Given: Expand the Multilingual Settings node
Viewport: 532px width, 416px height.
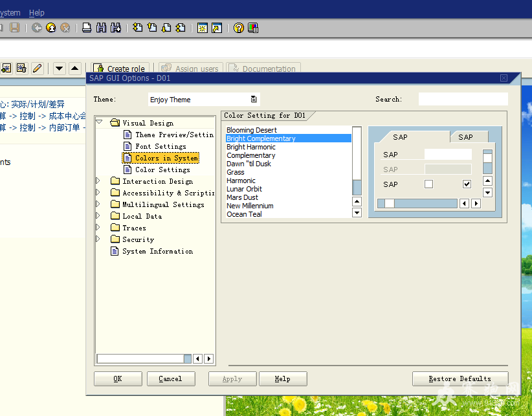Looking at the screenshot, I should (98, 204).
